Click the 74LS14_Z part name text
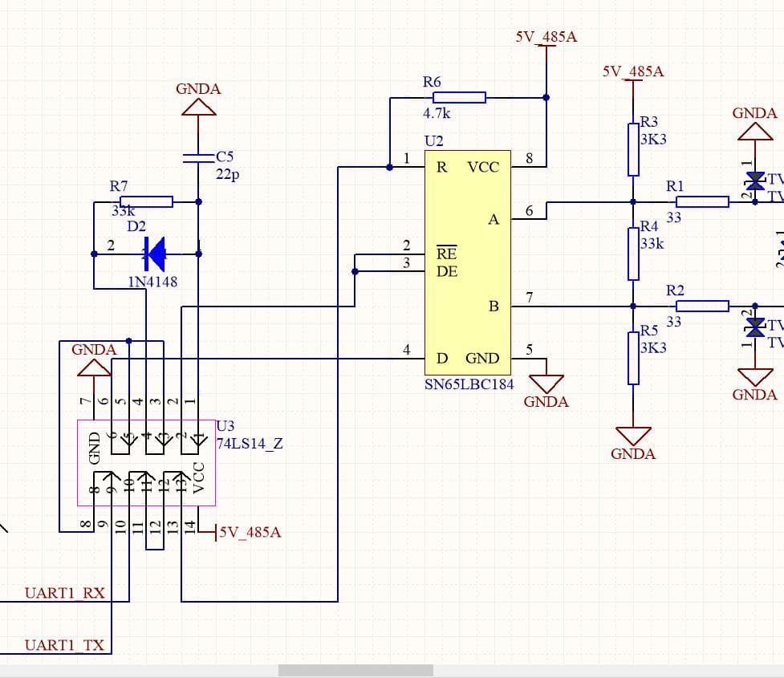Viewport: 784px width, 678px height. click(250, 444)
